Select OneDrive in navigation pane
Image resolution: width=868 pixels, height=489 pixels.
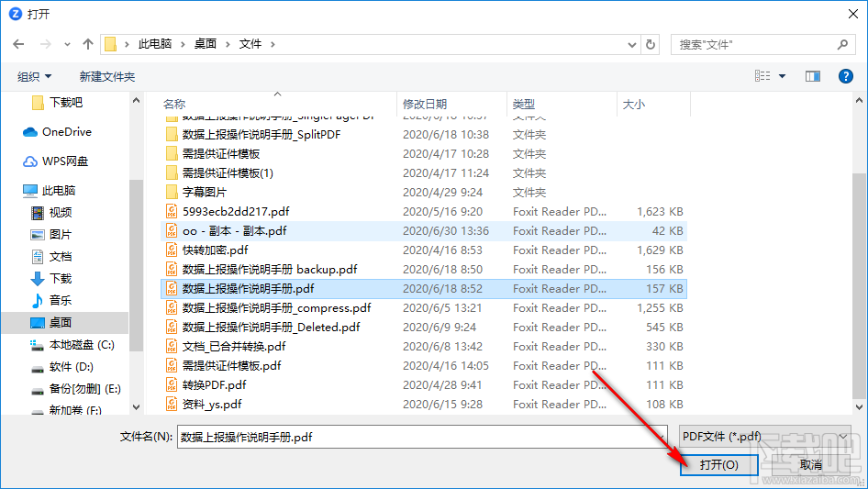[x=57, y=132]
